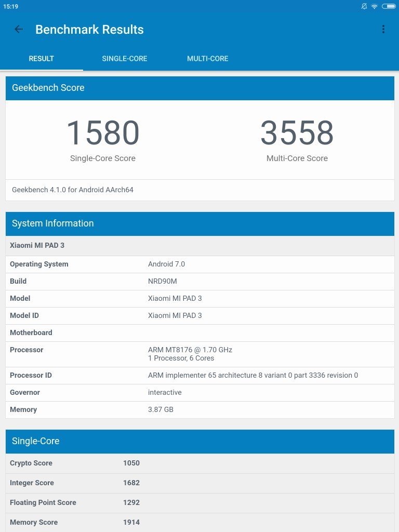Viewport: 399px width, 532px height.
Task: Select the Android 7.0 value
Action: coord(166,264)
